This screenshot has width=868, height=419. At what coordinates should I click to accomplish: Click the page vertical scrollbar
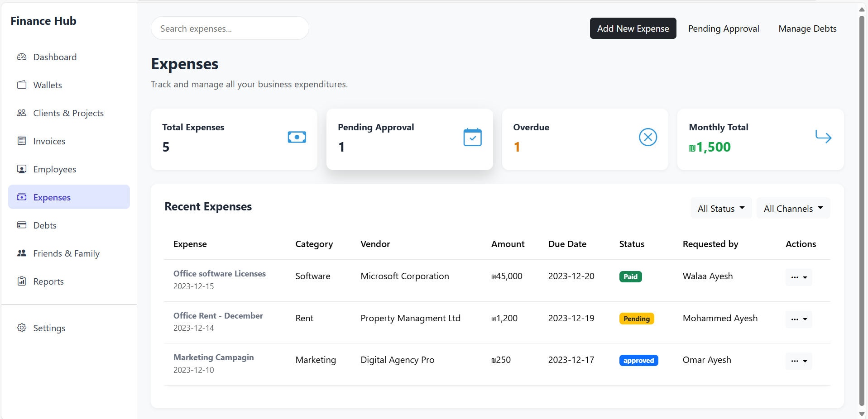click(862, 210)
